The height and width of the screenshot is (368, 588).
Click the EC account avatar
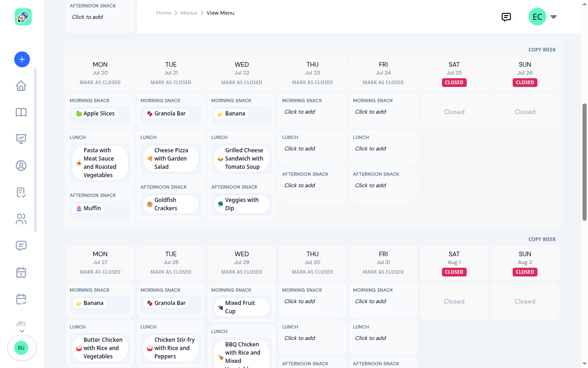pos(537,17)
